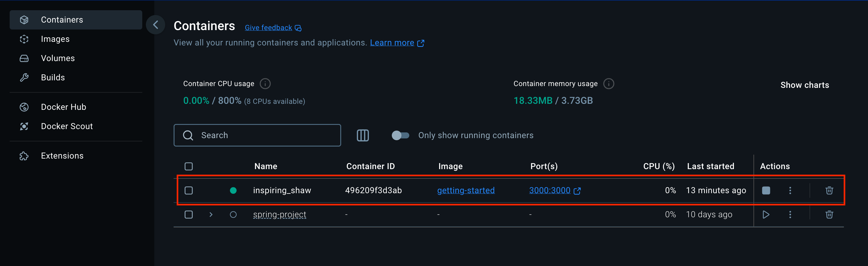Tick the select-all checkbox in the table header

[189, 166]
